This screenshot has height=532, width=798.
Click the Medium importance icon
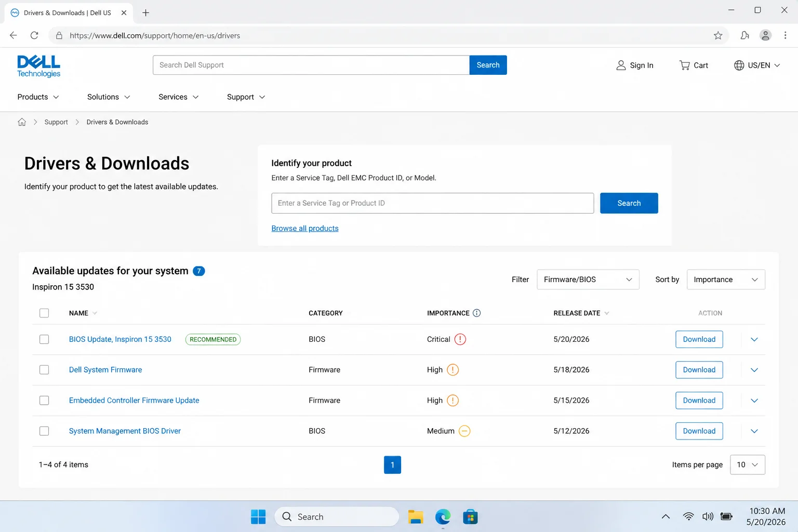(464, 431)
